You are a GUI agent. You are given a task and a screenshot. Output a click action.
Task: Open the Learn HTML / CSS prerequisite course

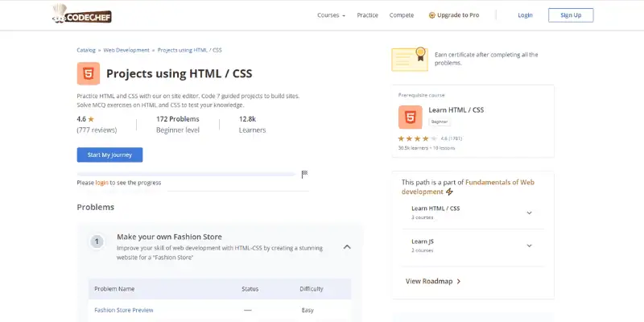tap(456, 110)
